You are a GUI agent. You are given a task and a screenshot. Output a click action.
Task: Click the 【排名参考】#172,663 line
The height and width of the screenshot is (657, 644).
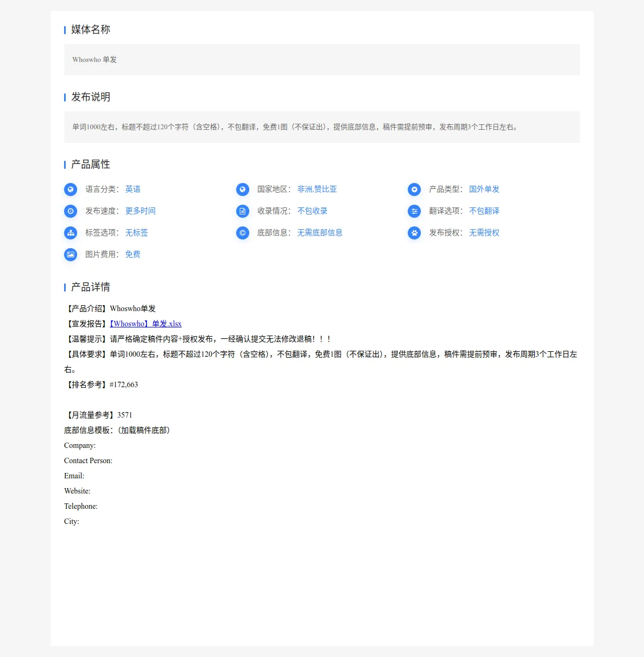101,384
